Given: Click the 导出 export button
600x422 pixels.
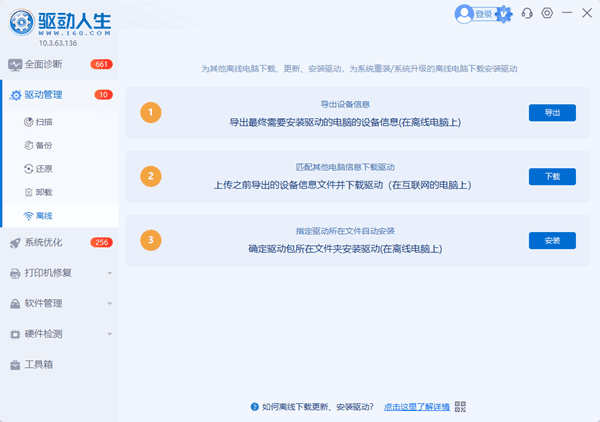Looking at the screenshot, I should pos(552,113).
